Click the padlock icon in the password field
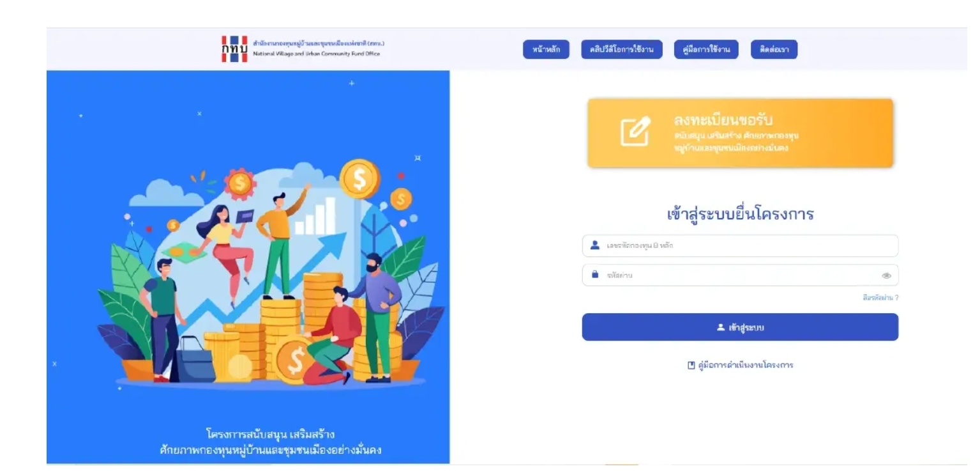The height and width of the screenshot is (471, 980). 595,275
